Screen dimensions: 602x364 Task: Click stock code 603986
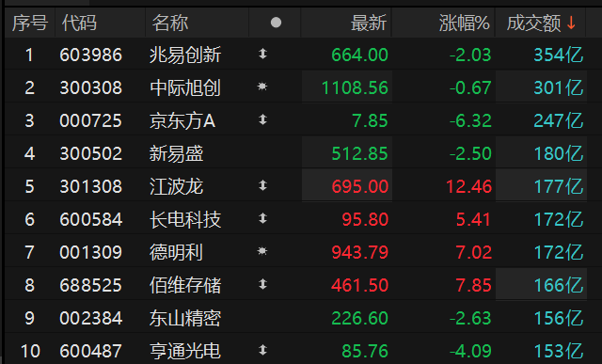[91, 55]
